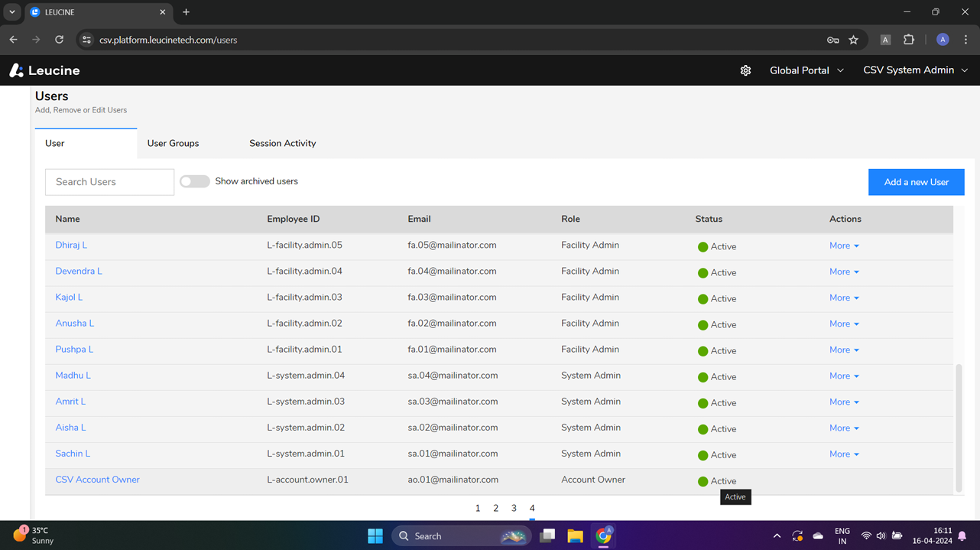The image size is (980, 550).
Task: Click email sa.04@mailinator.com
Action: point(453,376)
